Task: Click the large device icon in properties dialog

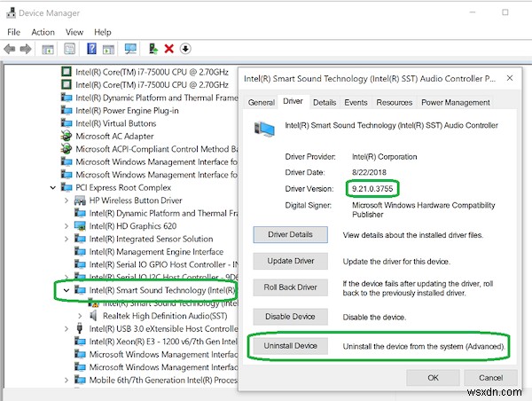Action: point(264,129)
